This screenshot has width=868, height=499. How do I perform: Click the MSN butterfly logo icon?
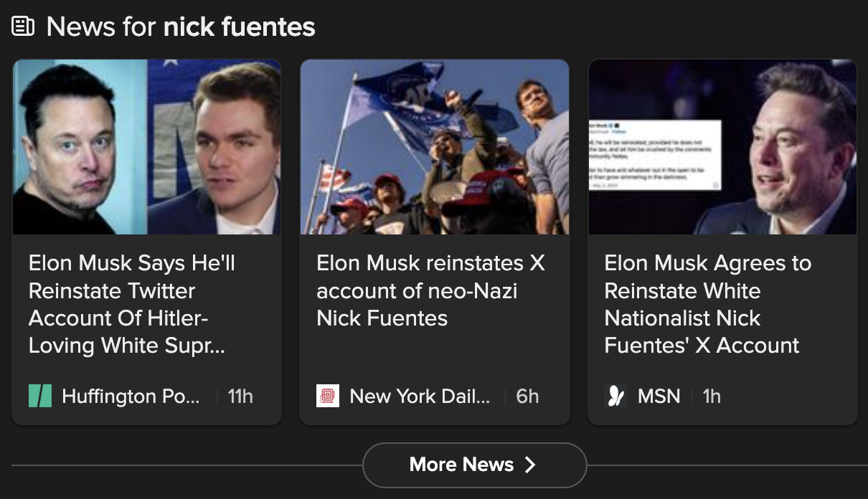point(615,396)
